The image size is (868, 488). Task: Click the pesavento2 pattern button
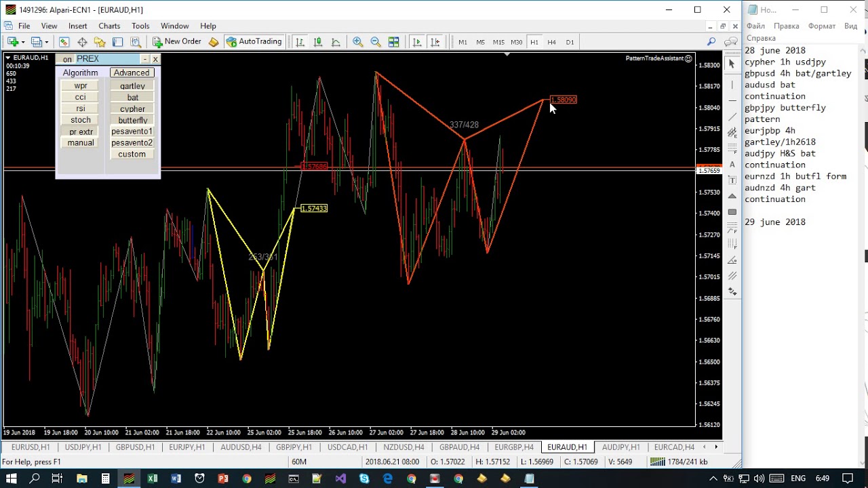point(132,143)
